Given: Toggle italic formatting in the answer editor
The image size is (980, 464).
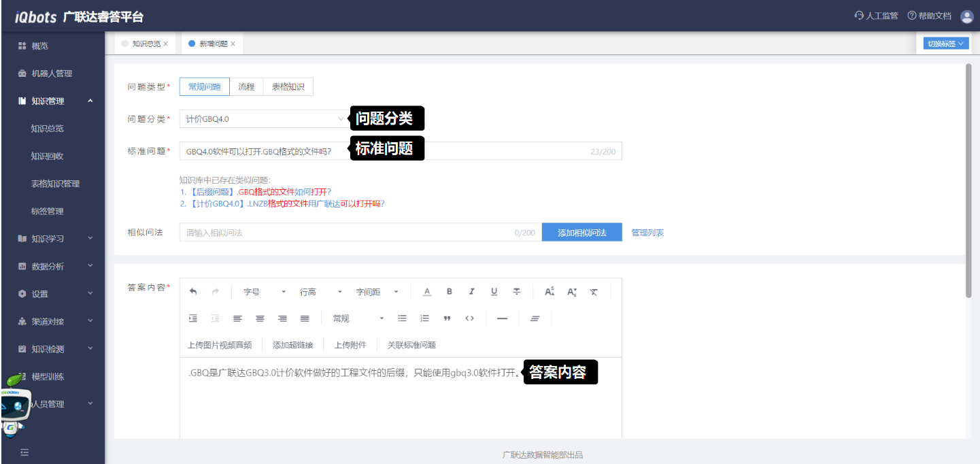Looking at the screenshot, I should [471, 292].
